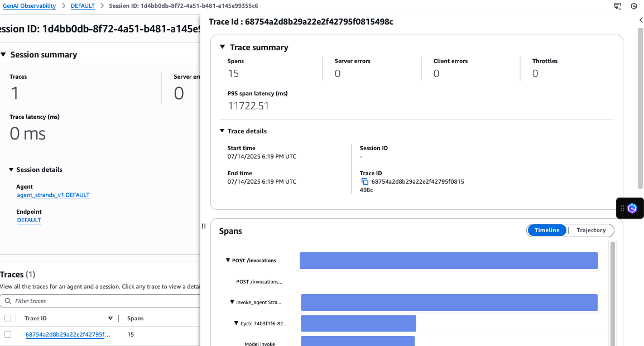Open CloudShell terminal icon in header
Image resolution: width=644 pixels, height=346 pixels.
pyautogui.click(x=618, y=6)
